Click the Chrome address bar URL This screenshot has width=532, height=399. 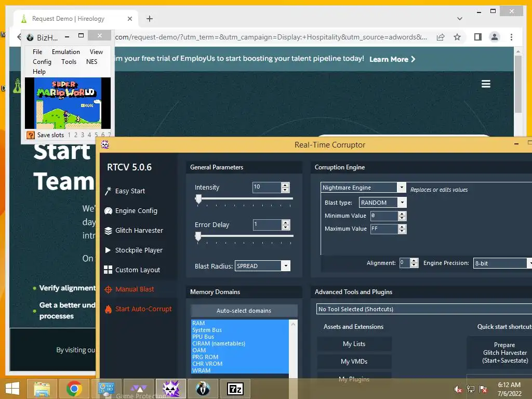(271, 37)
